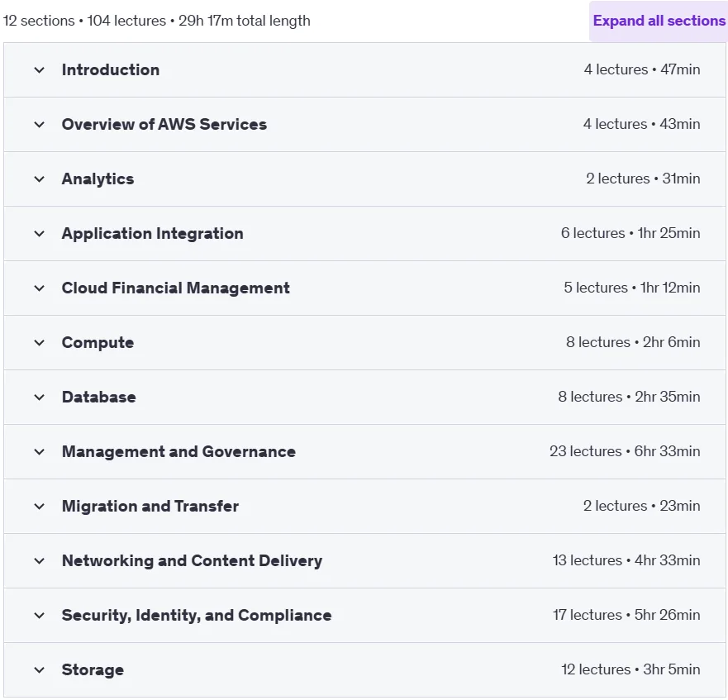Click '13 lectures • 4hr 33min' text
The width and height of the screenshot is (728, 700).
point(626,560)
